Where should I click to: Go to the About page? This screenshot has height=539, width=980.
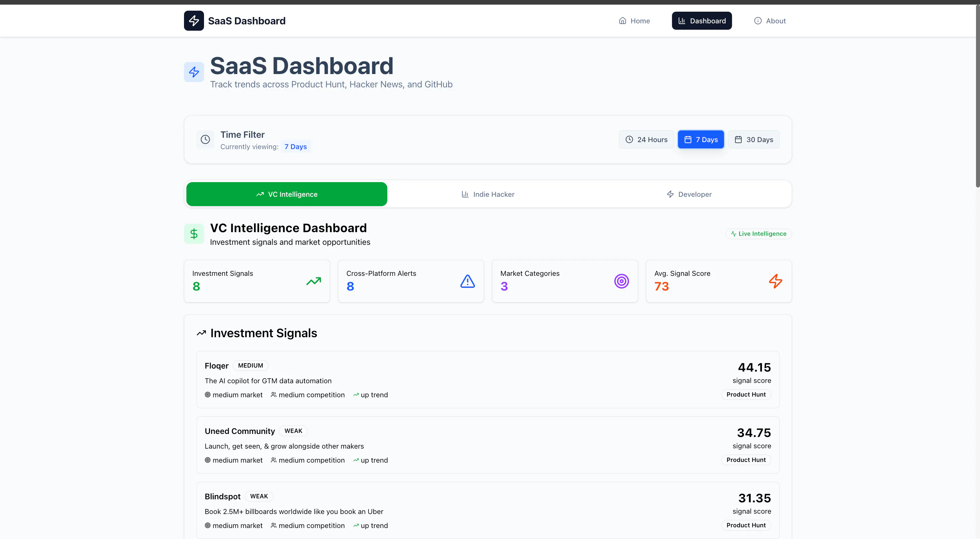pos(770,21)
